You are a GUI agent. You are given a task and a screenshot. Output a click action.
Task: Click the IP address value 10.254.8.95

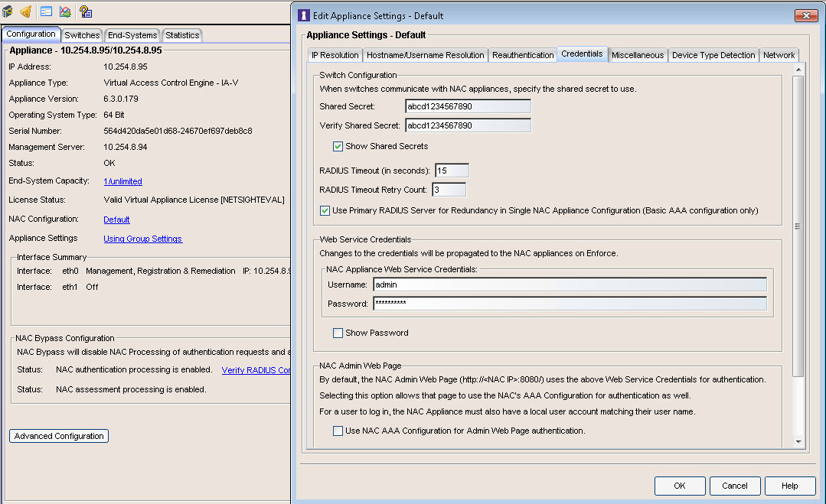click(x=126, y=67)
